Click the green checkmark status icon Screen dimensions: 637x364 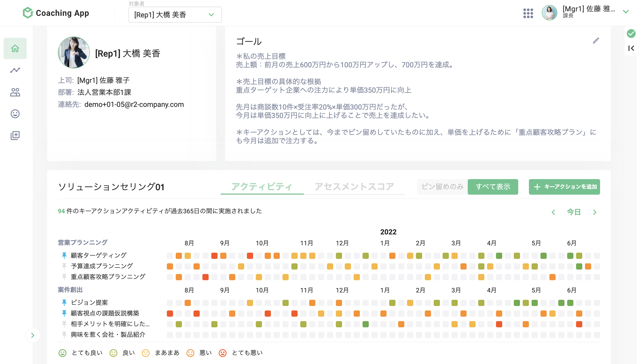pos(631,34)
